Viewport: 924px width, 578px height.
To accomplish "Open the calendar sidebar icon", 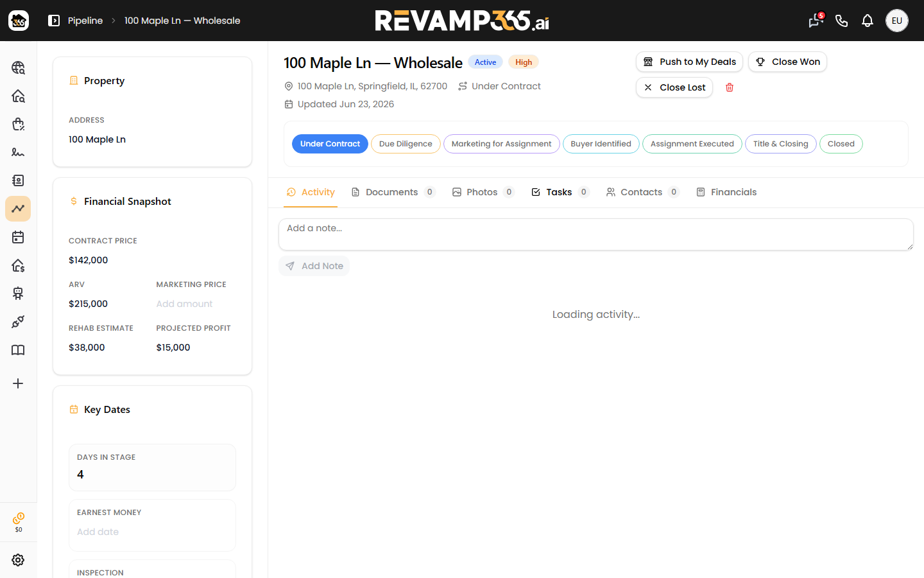I will (18, 237).
